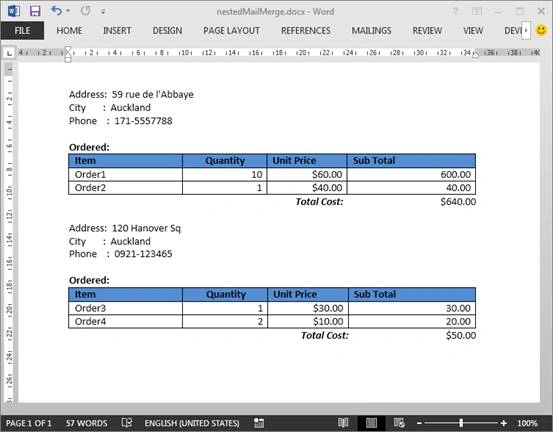Click the $60.00 unit price cell
Image resolution: width=553 pixels, height=432 pixels.
[307, 175]
